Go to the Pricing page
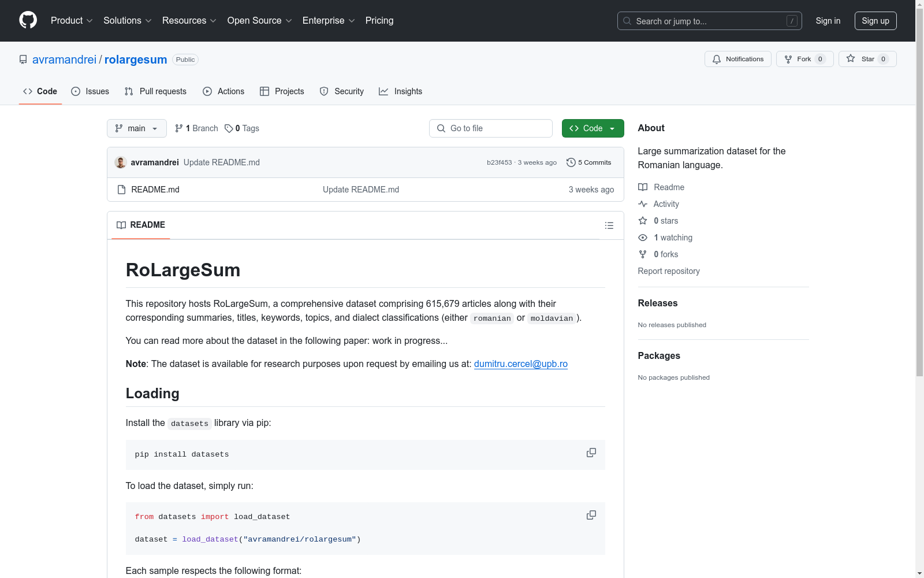The image size is (924, 578). pyautogui.click(x=379, y=21)
